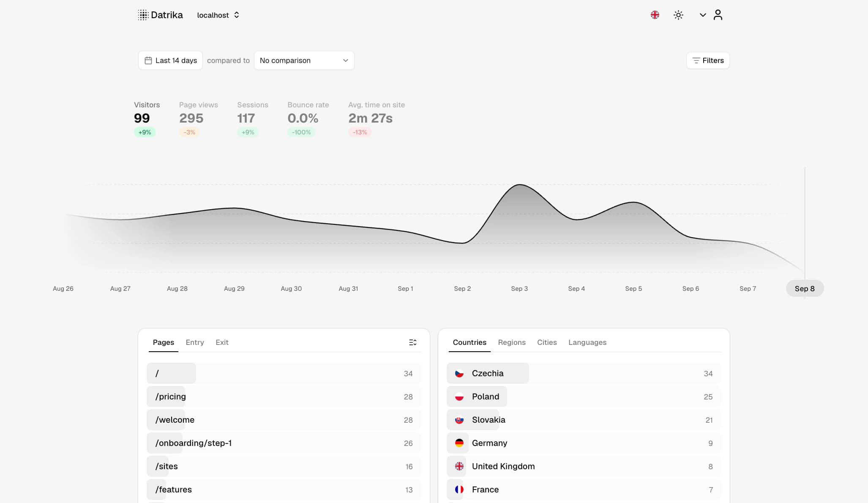Select the /welcome page row
This screenshot has width=868, height=503.
(284, 420)
